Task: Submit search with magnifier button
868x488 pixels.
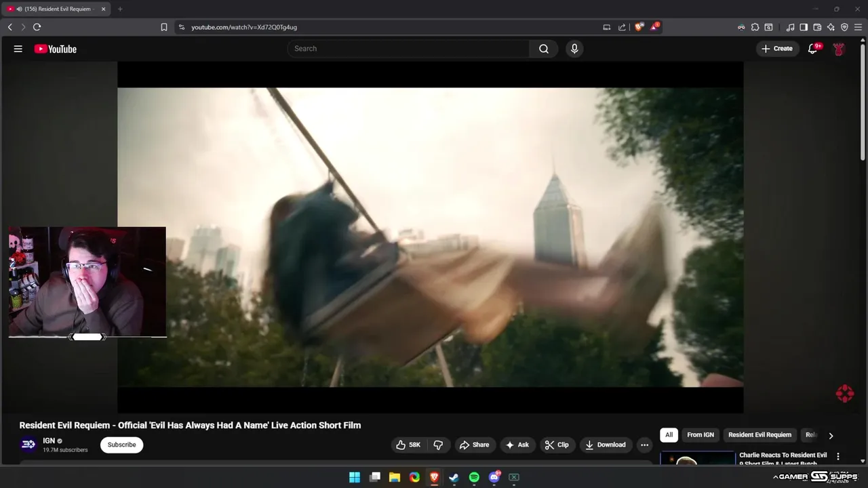Action: 544,49
